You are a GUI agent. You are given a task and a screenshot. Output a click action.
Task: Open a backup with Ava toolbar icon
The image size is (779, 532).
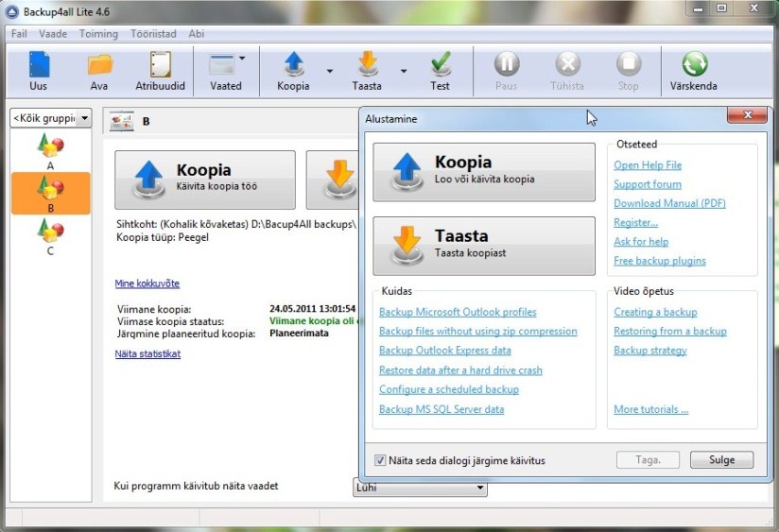[99, 72]
